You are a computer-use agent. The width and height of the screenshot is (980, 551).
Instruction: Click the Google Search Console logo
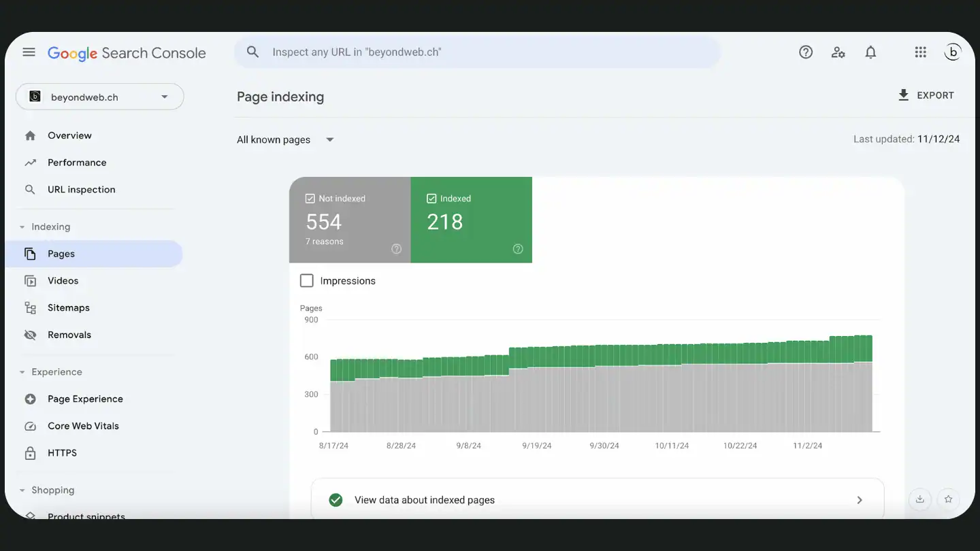pos(127,53)
